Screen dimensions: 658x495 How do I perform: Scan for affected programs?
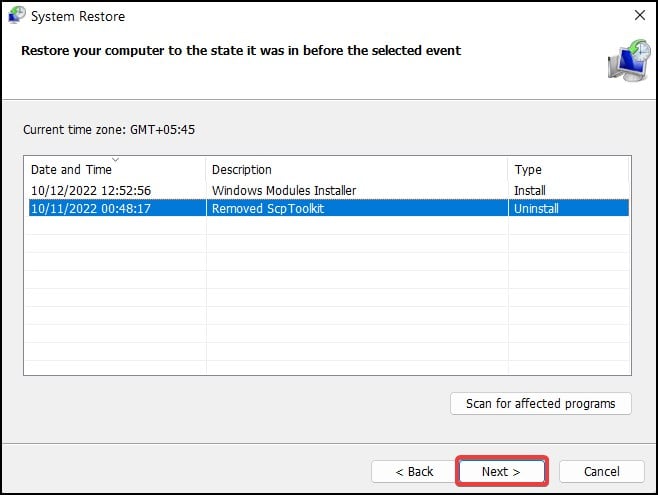541,404
